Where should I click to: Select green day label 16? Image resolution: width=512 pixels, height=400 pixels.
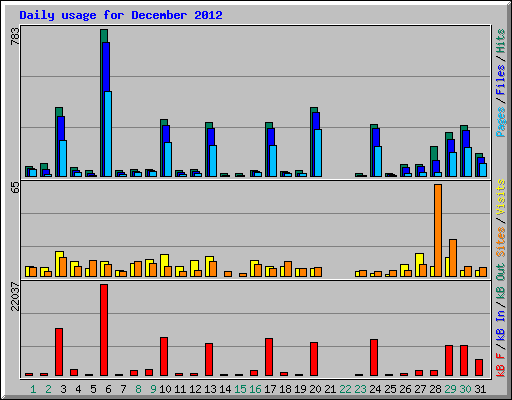pos(255,389)
